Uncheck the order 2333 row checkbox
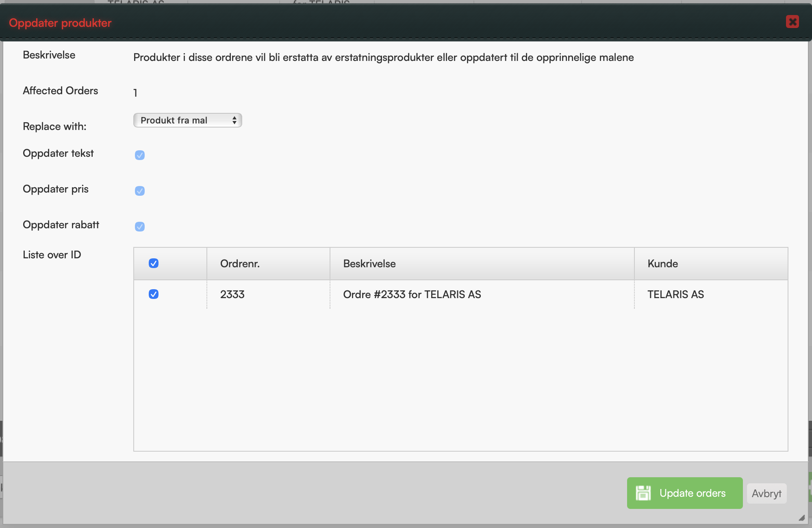Image resolution: width=812 pixels, height=528 pixels. [x=154, y=294]
